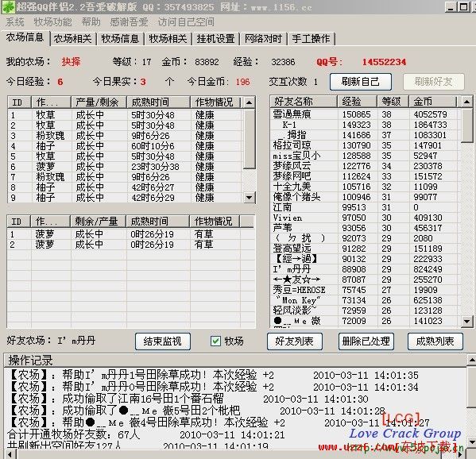Switch to the 挂机设置 tab
Image resolution: width=476 pixels, height=459 pixels.
pyautogui.click(x=216, y=39)
